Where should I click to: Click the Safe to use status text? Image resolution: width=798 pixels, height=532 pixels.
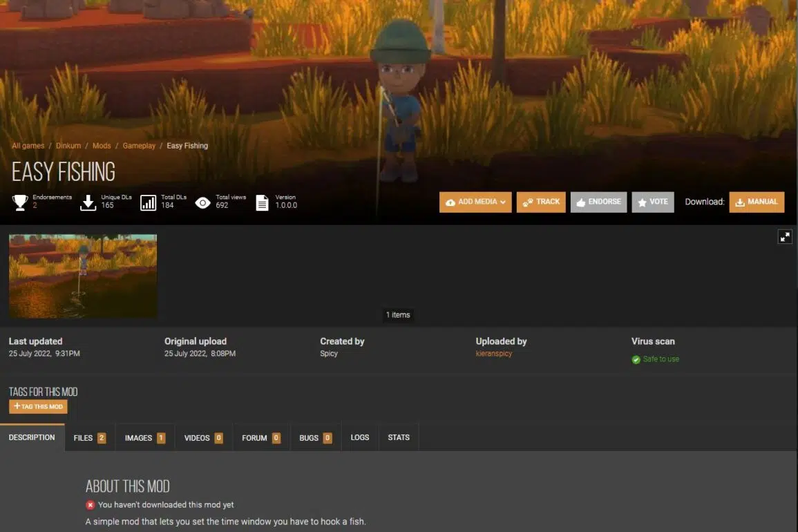[x=661, y=359]
